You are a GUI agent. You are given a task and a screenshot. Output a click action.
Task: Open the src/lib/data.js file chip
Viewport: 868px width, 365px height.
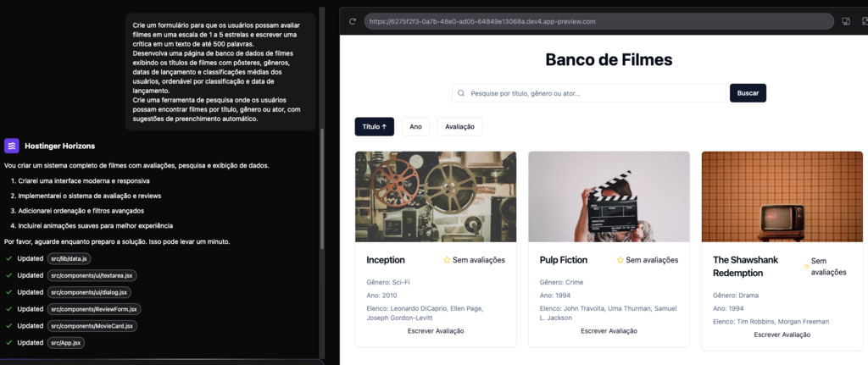coord(70,259)
